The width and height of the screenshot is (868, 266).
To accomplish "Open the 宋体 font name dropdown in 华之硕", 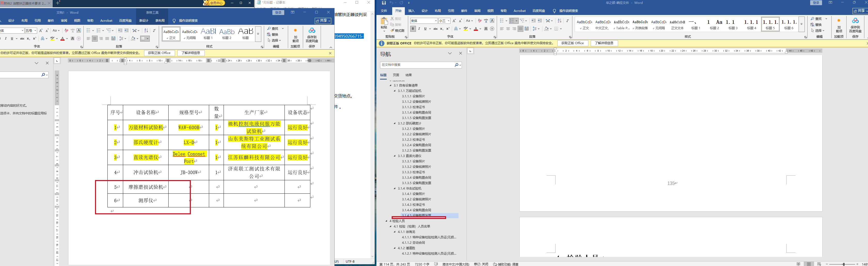I will pyautogui.click(x=436, y=21).
